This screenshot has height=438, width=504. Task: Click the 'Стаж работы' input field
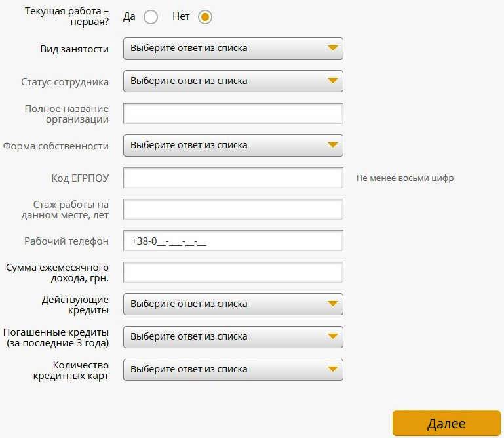pyautogui.click(x=233, y=209)
